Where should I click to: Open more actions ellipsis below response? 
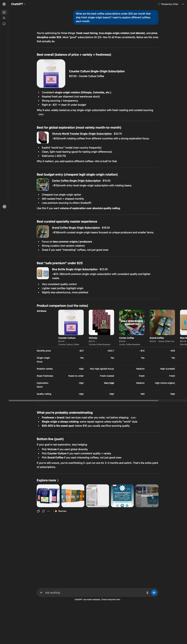click(x=48, y=511)
